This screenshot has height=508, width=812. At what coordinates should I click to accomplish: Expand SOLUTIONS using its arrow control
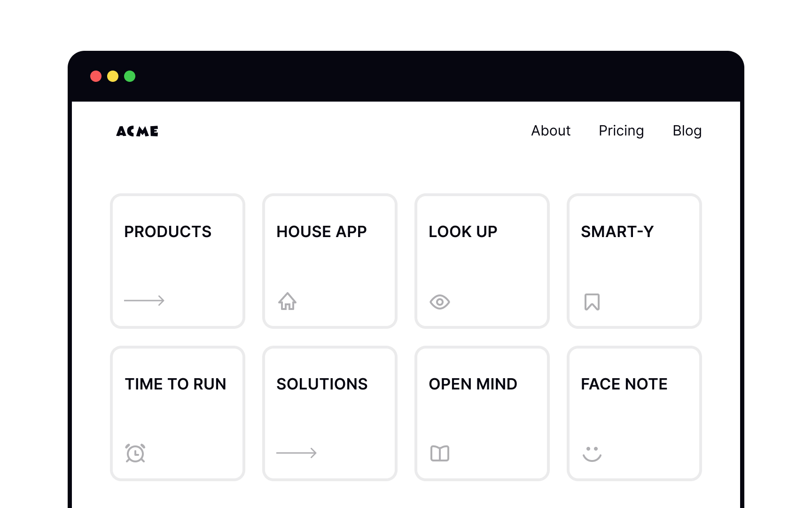coord(296,453)
